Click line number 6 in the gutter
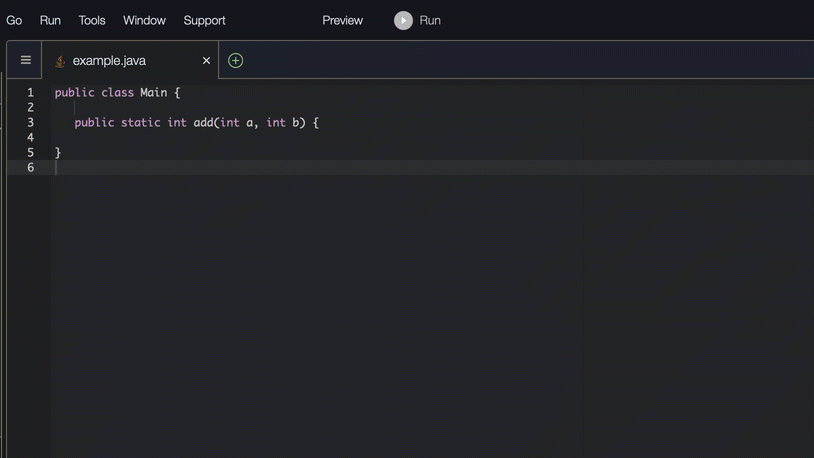The image size is (814, 458). click(30, 167)
